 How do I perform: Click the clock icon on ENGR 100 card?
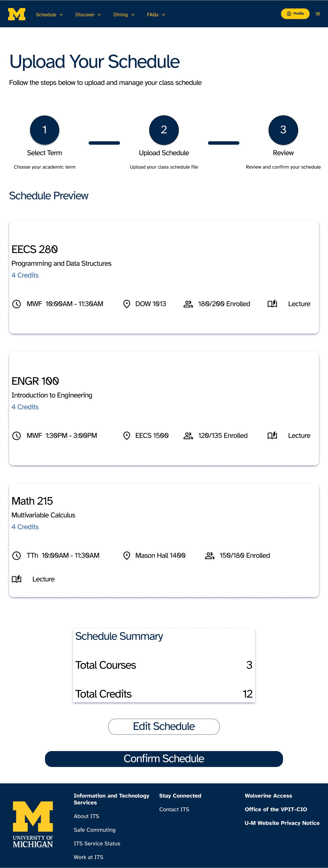coord(17,435)
